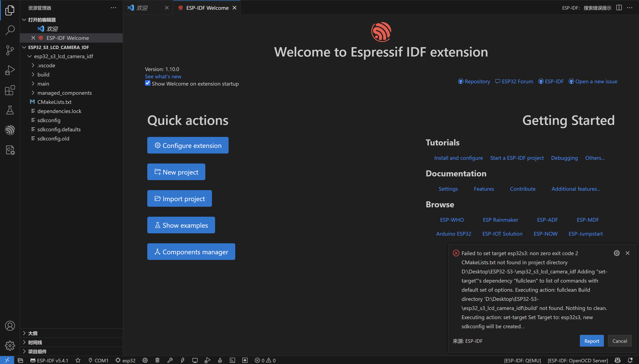Open CMakeLists.txt in the explorer
Image resolution: width=639 pixels, height=364 pixels.
(x=71, y=102)
